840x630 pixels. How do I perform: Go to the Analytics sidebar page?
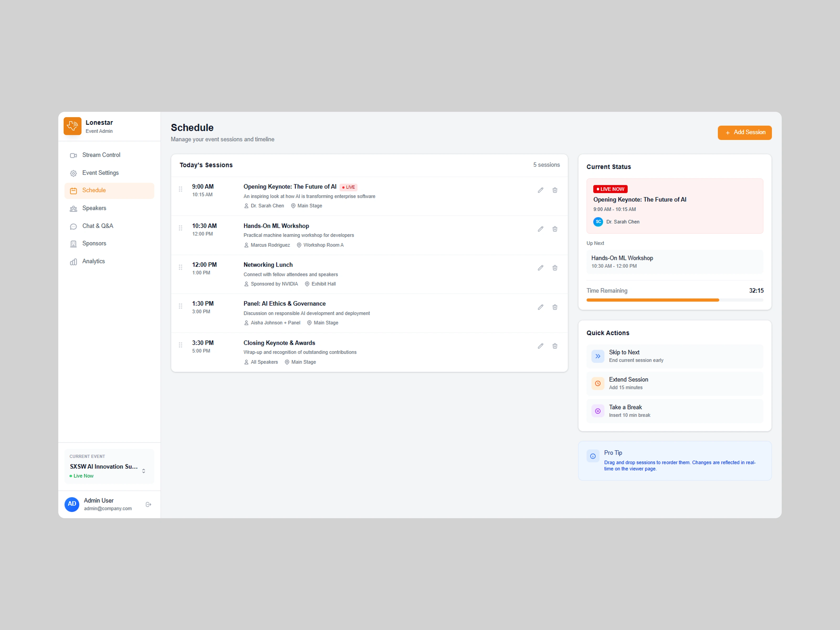click(93, 261)
